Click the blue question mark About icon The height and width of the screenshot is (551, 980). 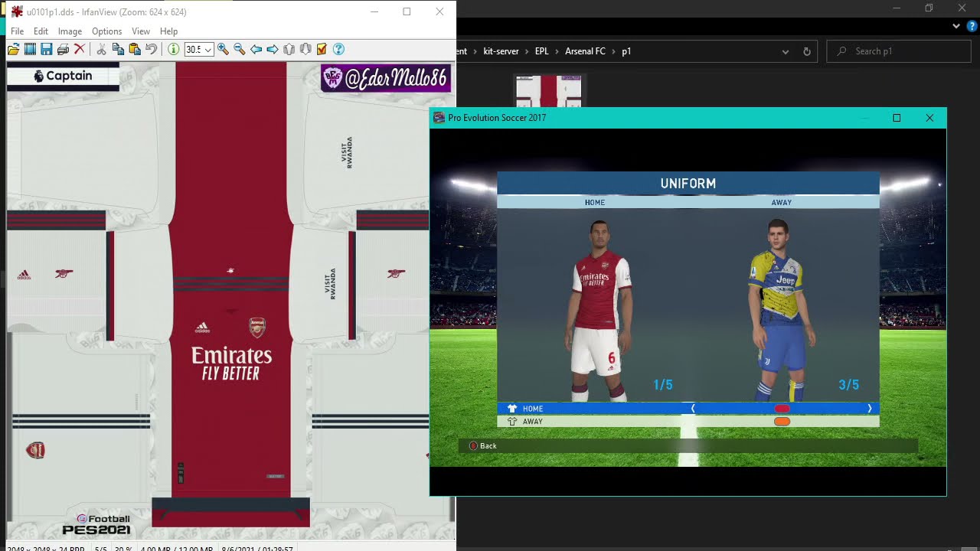tap(338, 49)
